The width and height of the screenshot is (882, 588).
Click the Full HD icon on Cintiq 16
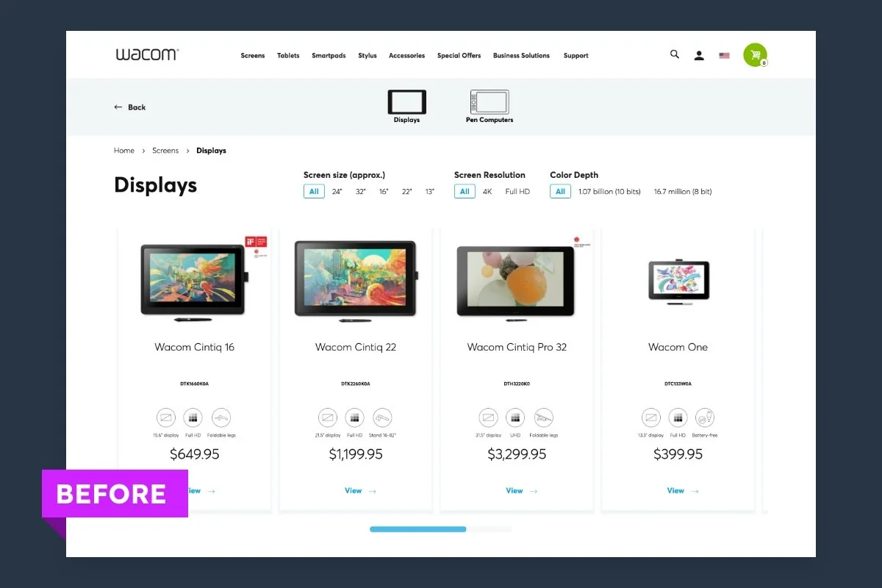tap(193, 418)
